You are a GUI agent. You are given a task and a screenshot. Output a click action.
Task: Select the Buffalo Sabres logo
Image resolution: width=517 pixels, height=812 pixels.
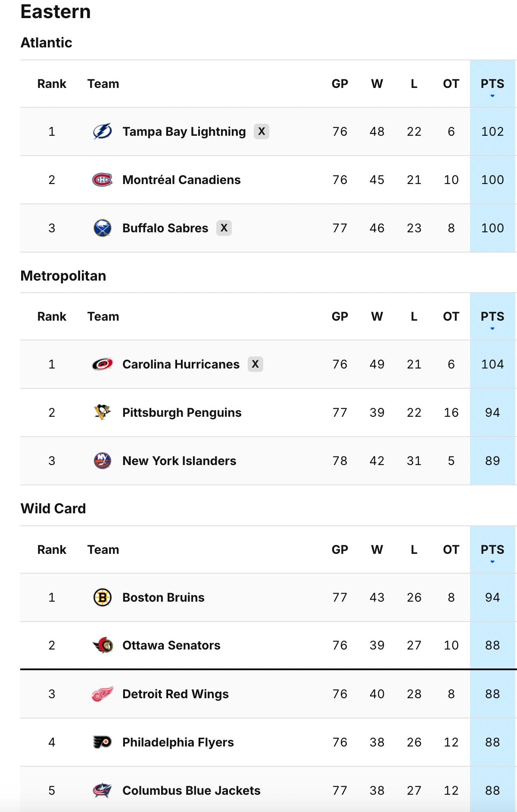tap(102, 228)
